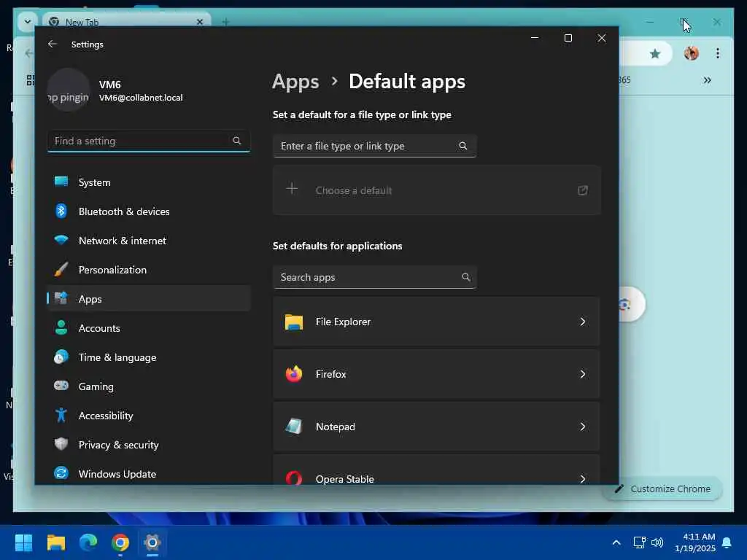This screenshot has width=747, height=560.
Task: Open the Windows Start menu
Action: pyautogui.click(x=23, y=542)
